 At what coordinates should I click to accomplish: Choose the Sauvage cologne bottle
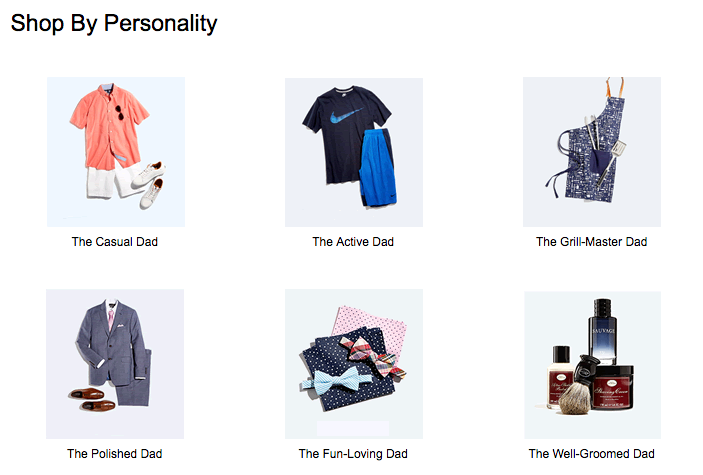(x=602, y=332)
